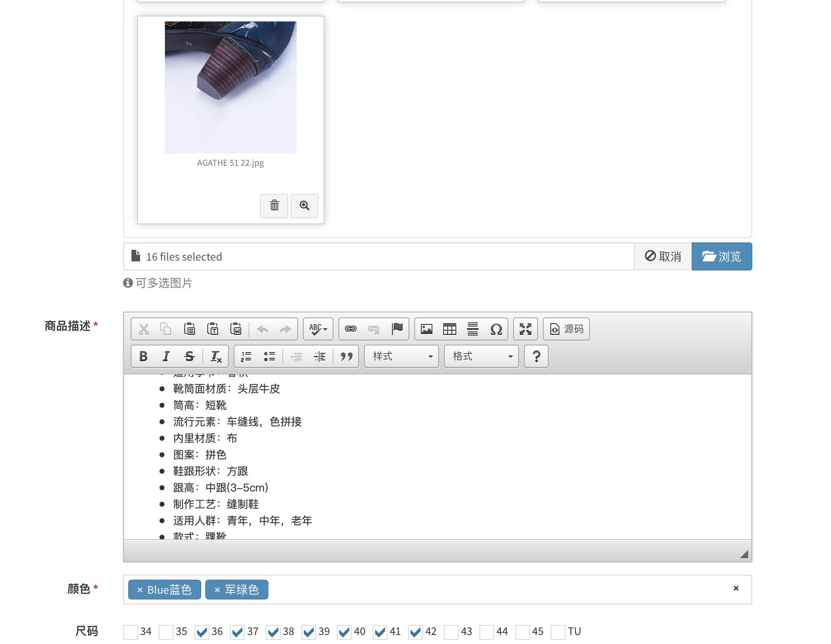The height and width of the screenshot is (644, 831).
Task: Check size 43 checkbox
Action: coord(451,632)
